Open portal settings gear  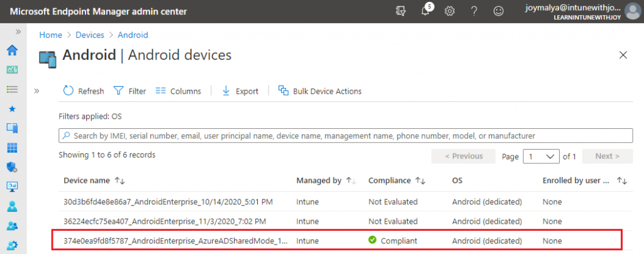pos(450,11)
